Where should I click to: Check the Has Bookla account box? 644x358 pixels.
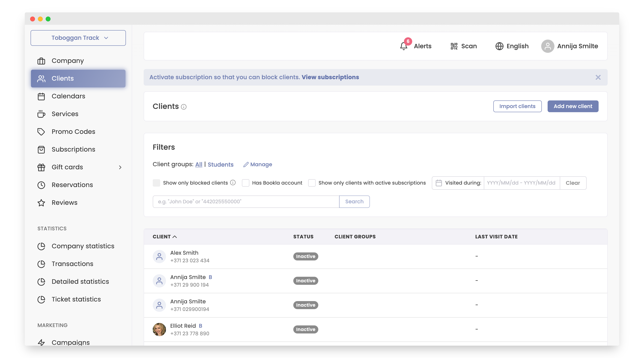[245, 183]
